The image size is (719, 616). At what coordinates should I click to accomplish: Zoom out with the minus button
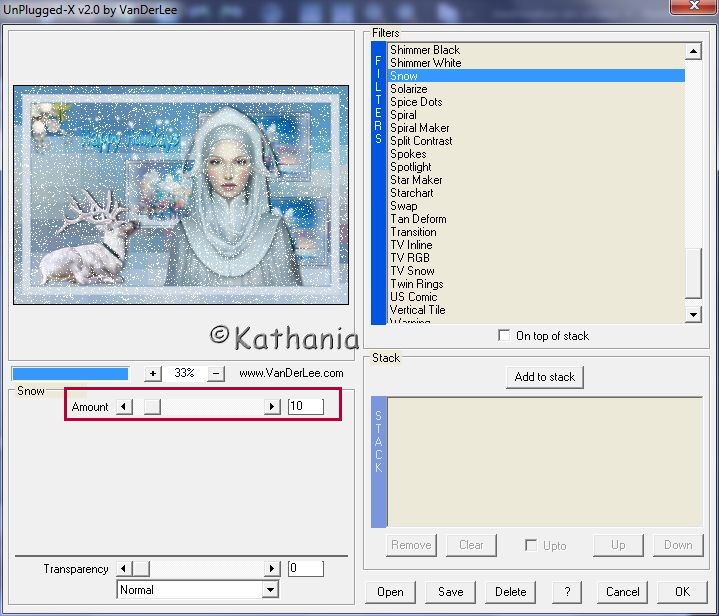coord(216,373)
